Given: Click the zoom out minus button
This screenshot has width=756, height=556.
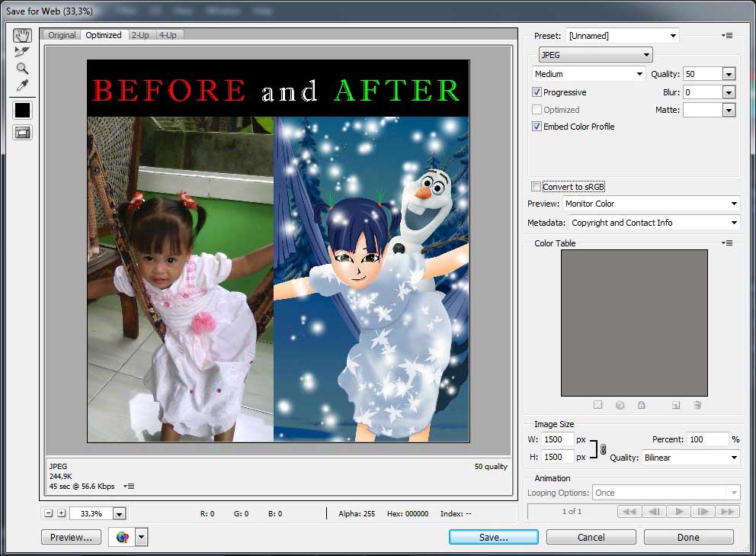Looking at the screenshot, I should pyautogui.click(x=48, y=513).
